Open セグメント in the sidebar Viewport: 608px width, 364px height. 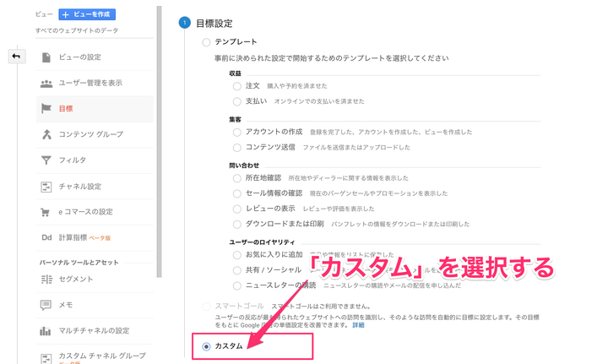[x=76, y=279]
